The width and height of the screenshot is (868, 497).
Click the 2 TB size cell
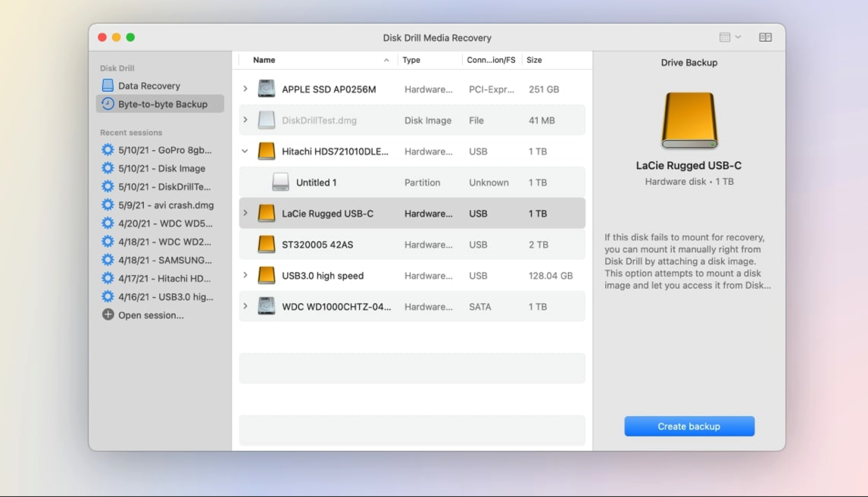[x=538, y=244]
